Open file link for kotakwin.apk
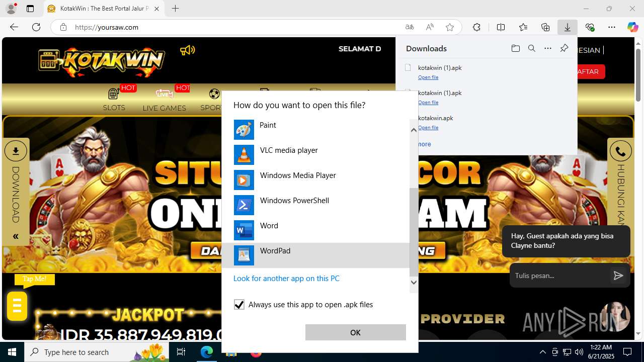 428,128
